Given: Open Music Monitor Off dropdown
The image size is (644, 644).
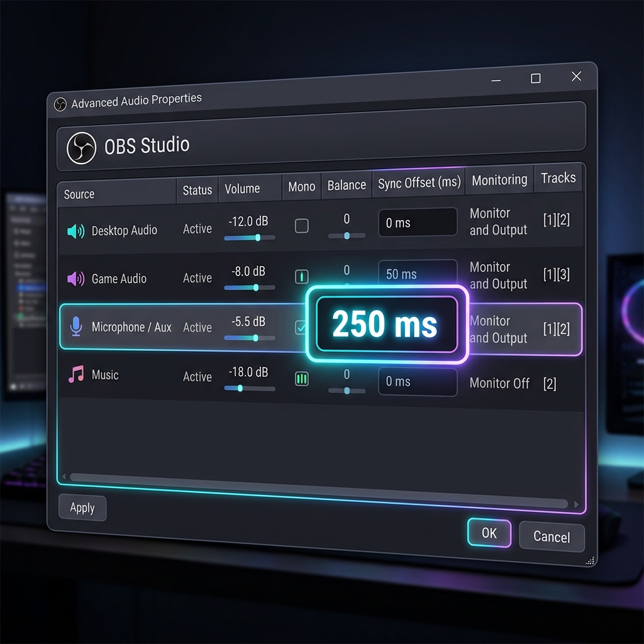Looking at the screenshot, I should coord(499,383).
